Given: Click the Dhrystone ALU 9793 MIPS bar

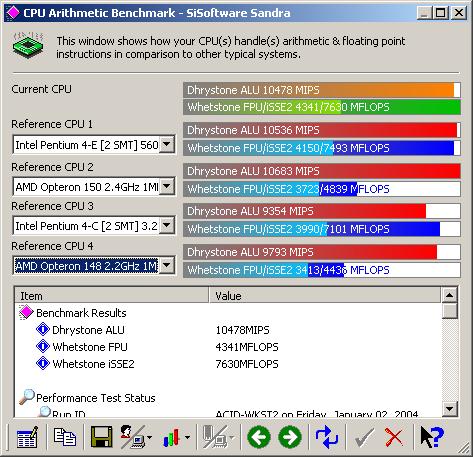Looking at the screenshot, I should pos(322,252).
